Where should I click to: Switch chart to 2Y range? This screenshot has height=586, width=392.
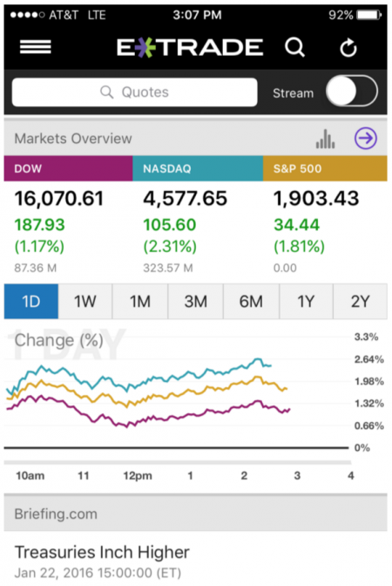click(361, 301)
